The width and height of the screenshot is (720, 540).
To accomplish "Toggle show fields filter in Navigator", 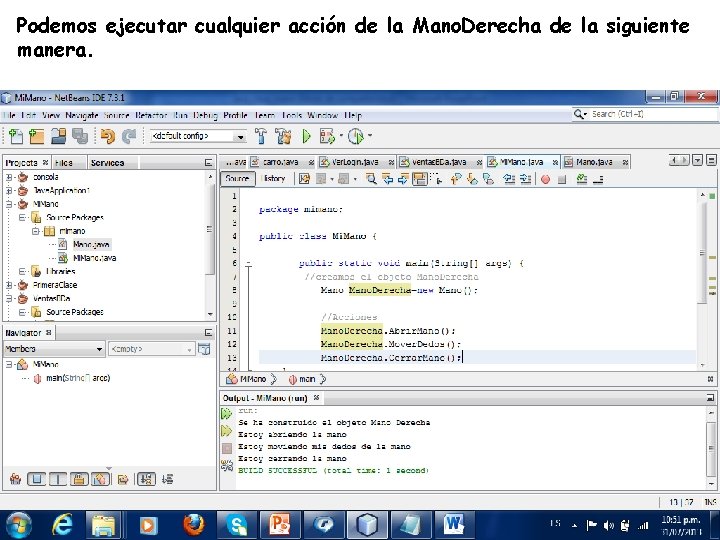I will click(36, 479).
